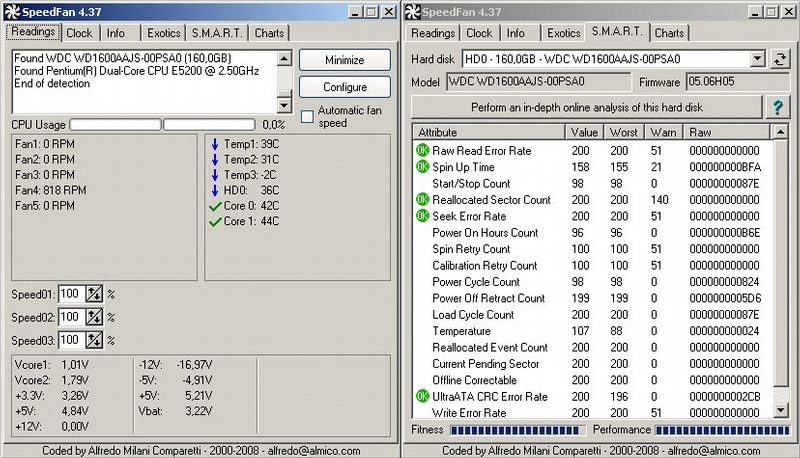Click the green checkmark beside Core 0
Image resolution: width=800 pixels, height=458 pixels.
pyautogui.click(x=215, y=206)
